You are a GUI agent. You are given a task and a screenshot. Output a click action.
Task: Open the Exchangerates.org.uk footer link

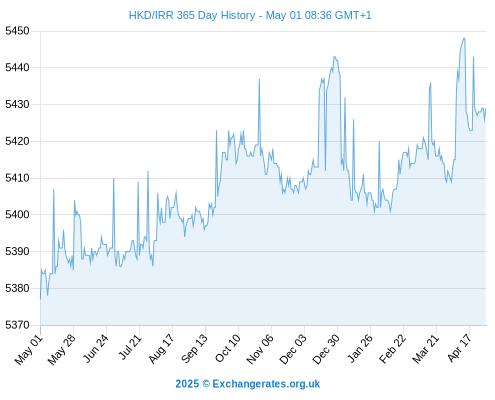coord(266,384)
